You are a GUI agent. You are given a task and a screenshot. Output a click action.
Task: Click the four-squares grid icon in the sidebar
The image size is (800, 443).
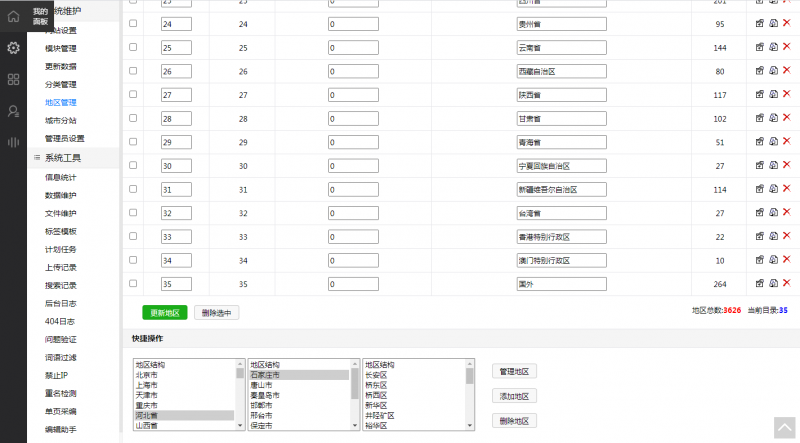[13, 79]
